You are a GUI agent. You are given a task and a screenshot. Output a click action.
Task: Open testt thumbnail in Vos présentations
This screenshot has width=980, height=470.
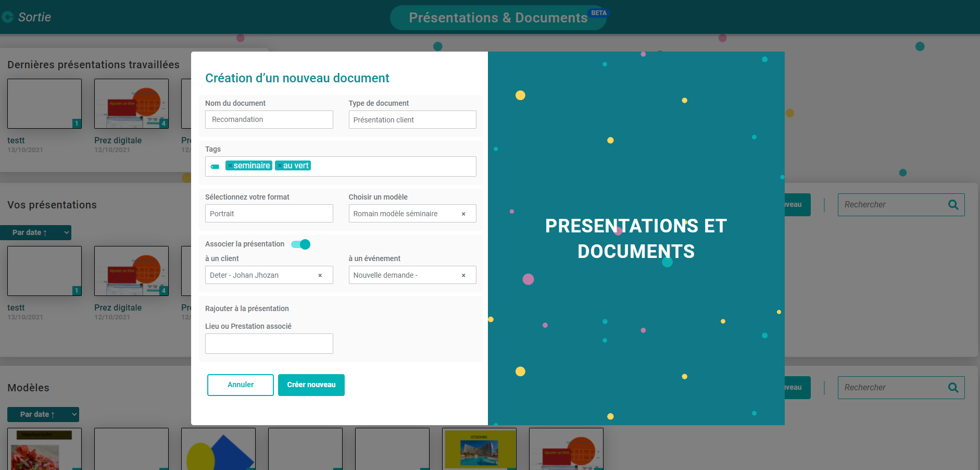[x=44, y=271]
